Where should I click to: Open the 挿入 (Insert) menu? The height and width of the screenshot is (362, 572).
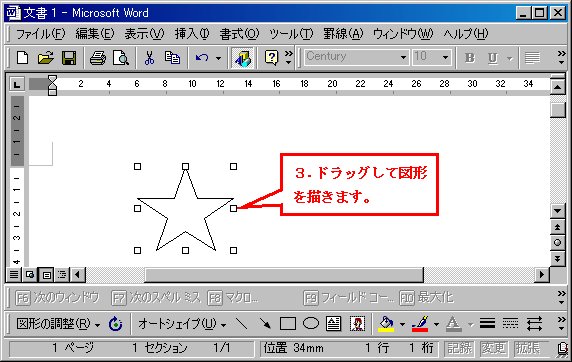point(192,34)
